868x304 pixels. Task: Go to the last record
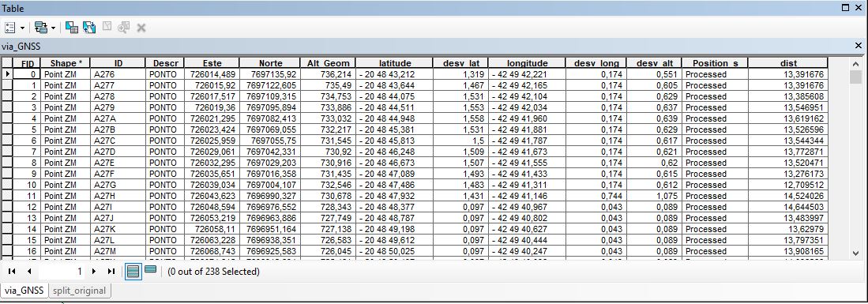pyautogui.click(x=111, y=272)
